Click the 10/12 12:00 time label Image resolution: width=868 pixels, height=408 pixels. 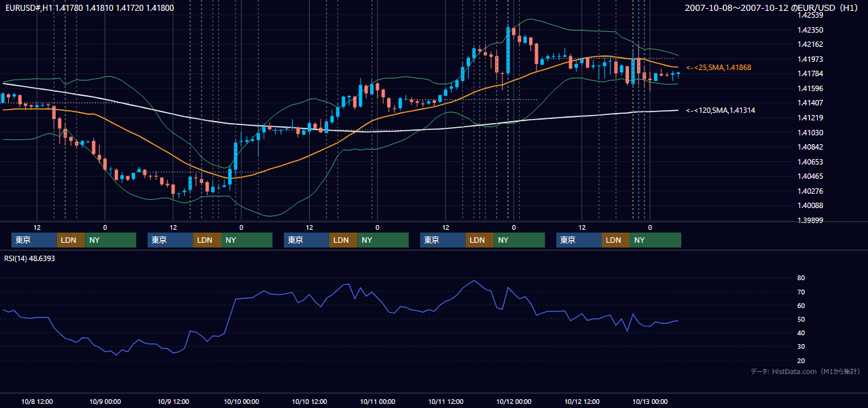click(x=582, y=401)
